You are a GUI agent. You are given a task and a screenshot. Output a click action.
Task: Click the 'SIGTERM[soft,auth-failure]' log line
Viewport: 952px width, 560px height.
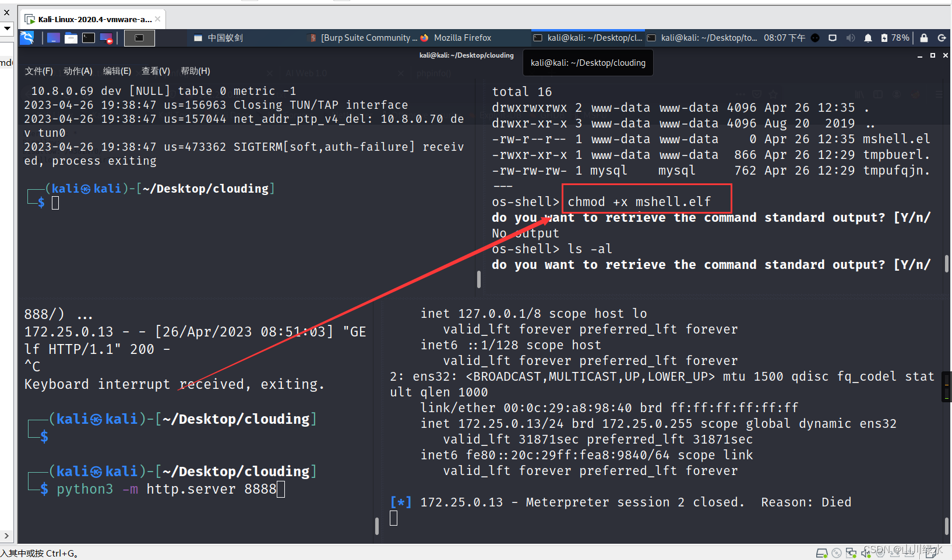(244, 154)
